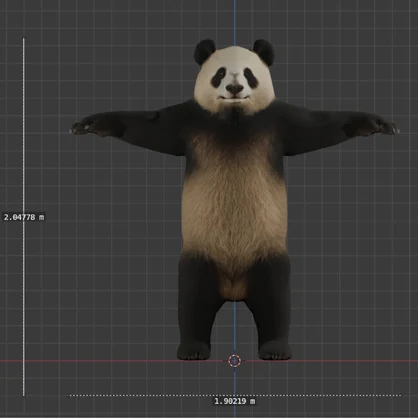Select the panda model in the viewport
The width and height of the screenshot is (418, 418).
coord(234,200)
